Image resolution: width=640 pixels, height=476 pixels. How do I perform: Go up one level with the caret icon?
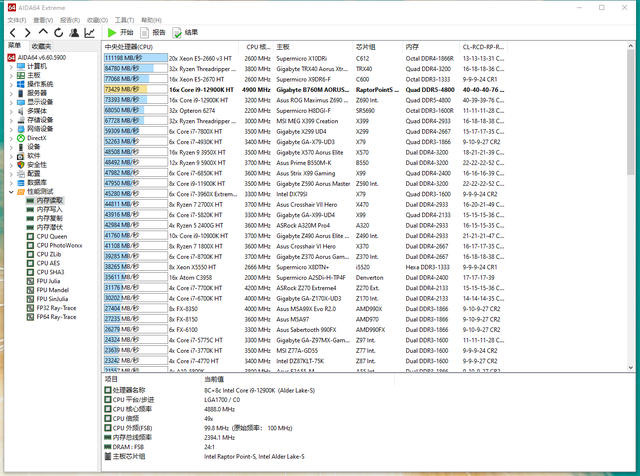pyautogui.click(x=43, y=32)
